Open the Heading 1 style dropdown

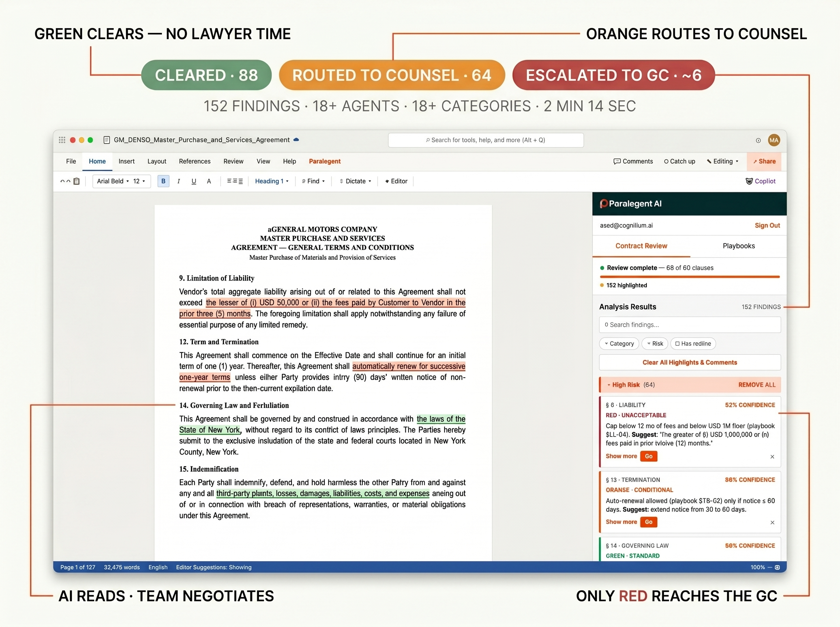tap(272, 181)
